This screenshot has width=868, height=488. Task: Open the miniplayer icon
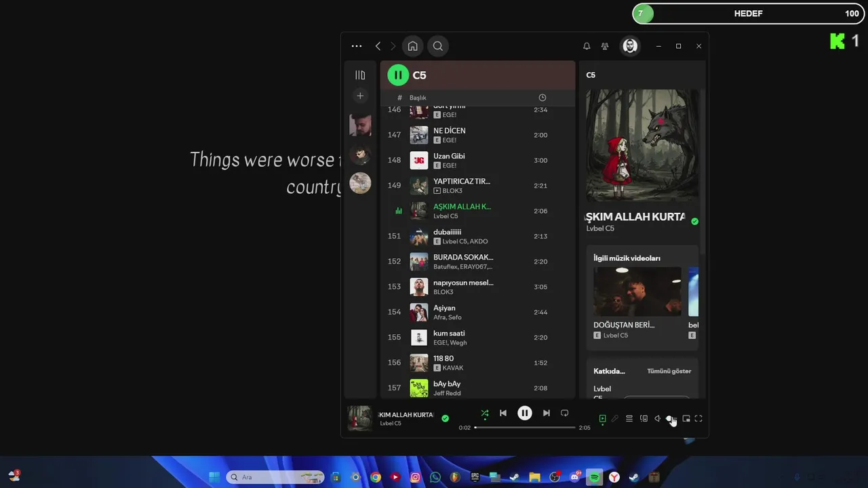(686, 419)
